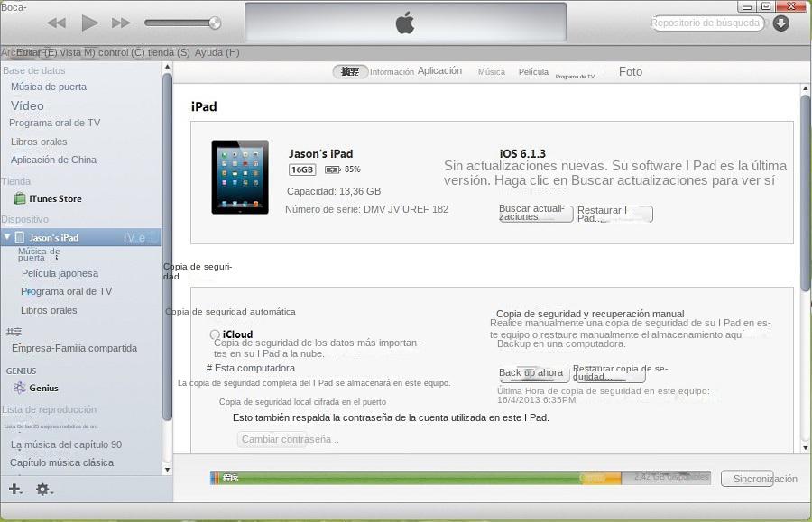Open the Ayuda (H) menu
This screenshot has height=522, width=812.
217,52
